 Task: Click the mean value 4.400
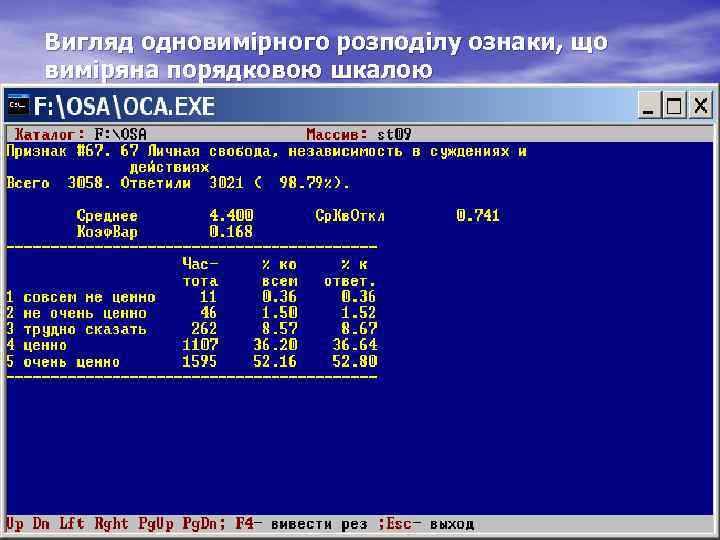[231, 215]
